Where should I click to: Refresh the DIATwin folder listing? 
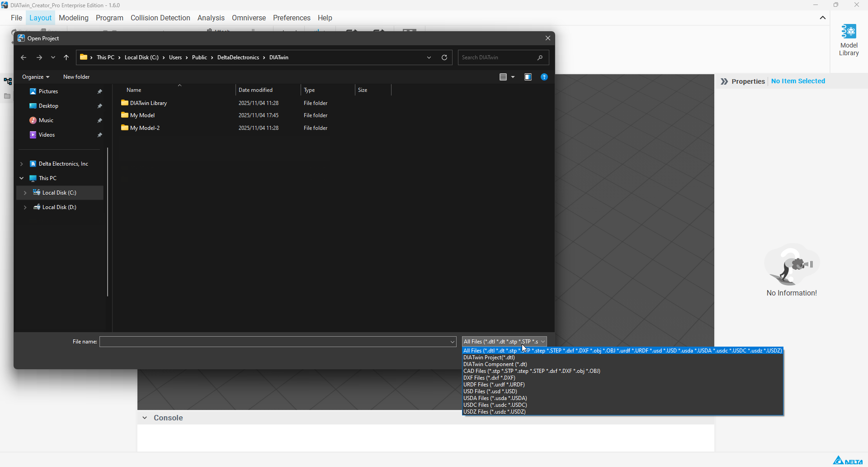(x=444, y=57)
